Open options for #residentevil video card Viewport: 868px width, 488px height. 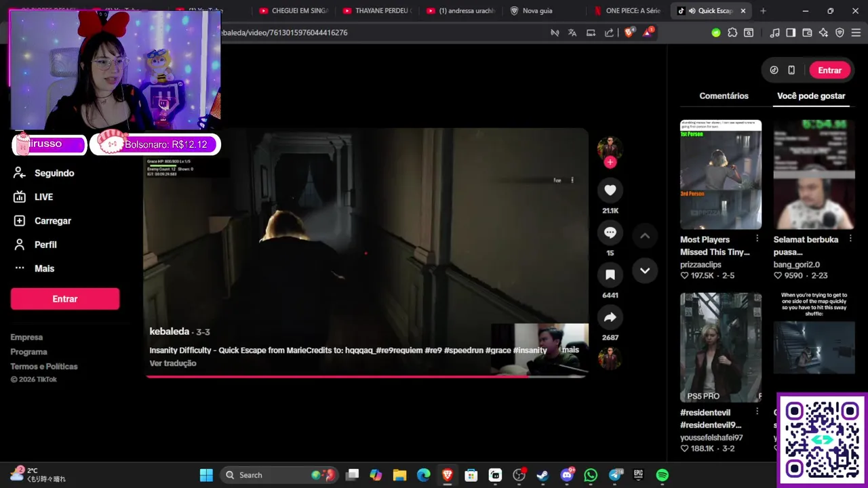[x=757, y=411]
